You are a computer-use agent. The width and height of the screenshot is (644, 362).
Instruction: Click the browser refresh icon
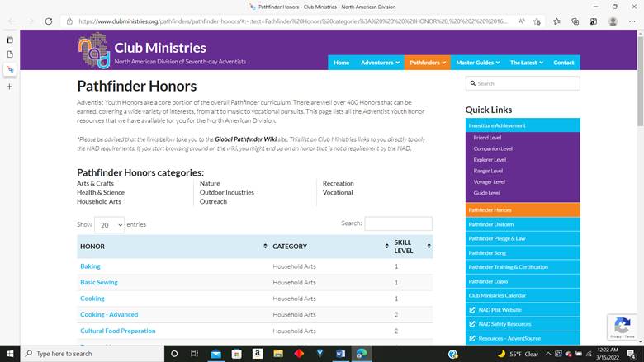pyautogui.click(x=49, y=21)
